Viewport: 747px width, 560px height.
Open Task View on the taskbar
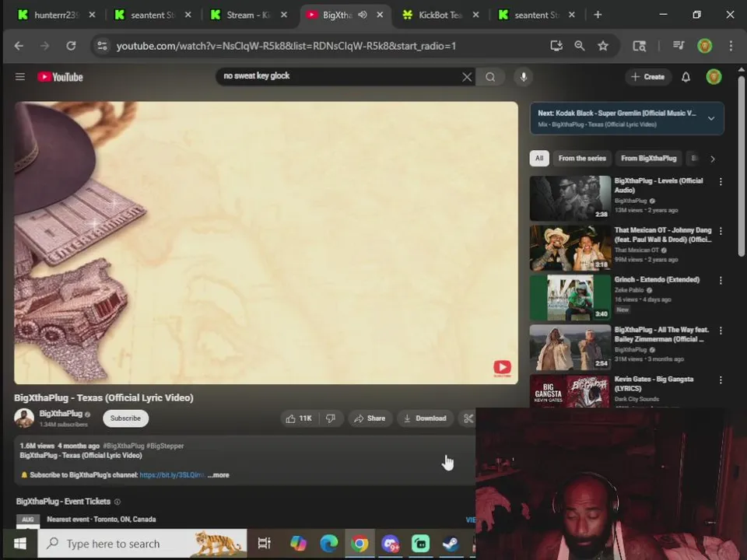click(264, 544)
